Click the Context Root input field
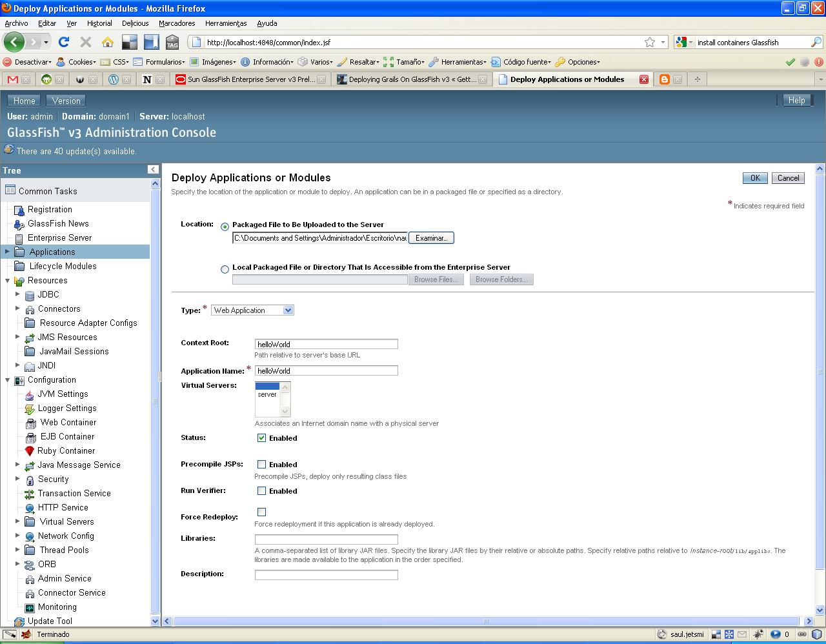 tap(327, 344)
